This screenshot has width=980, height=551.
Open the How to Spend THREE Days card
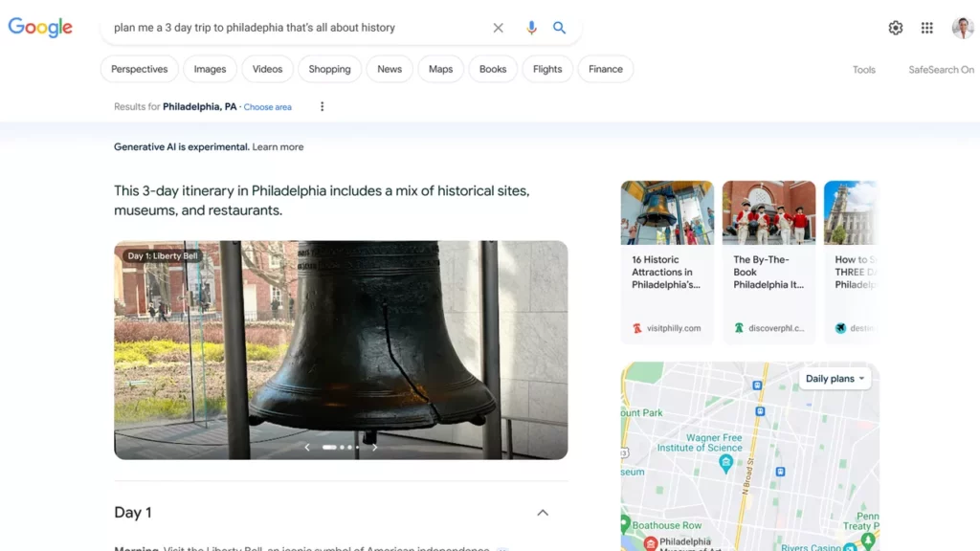851,262
